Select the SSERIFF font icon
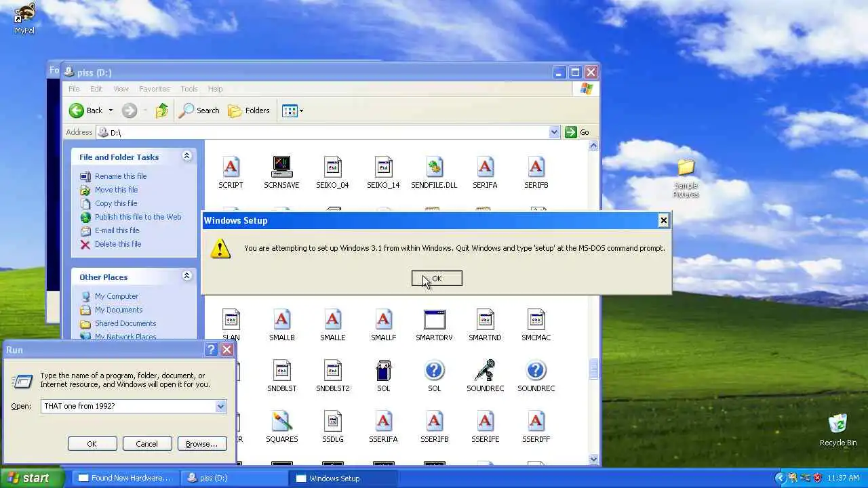The height and width of the screenshot is (488, 868). [x=536, y=421]
